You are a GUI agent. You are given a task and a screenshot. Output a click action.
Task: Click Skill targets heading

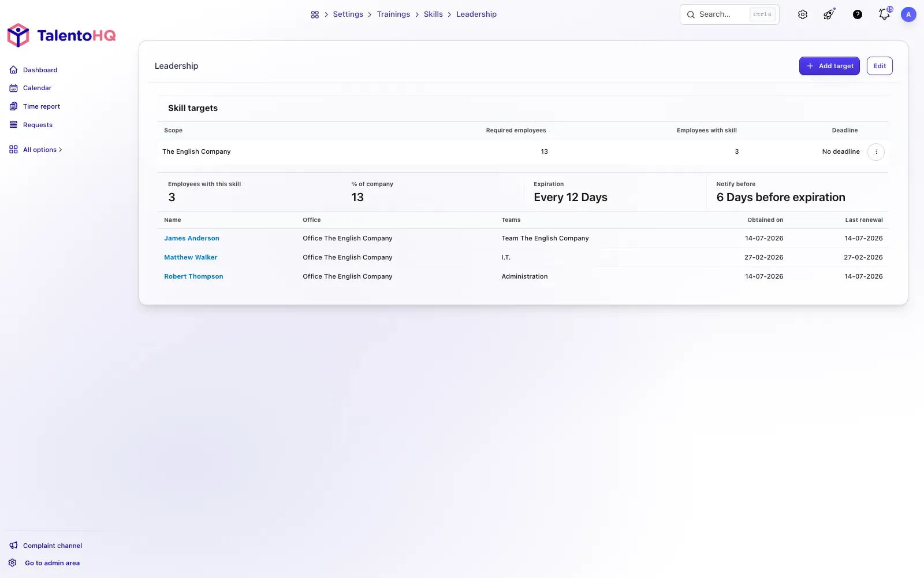coord(193,108)
